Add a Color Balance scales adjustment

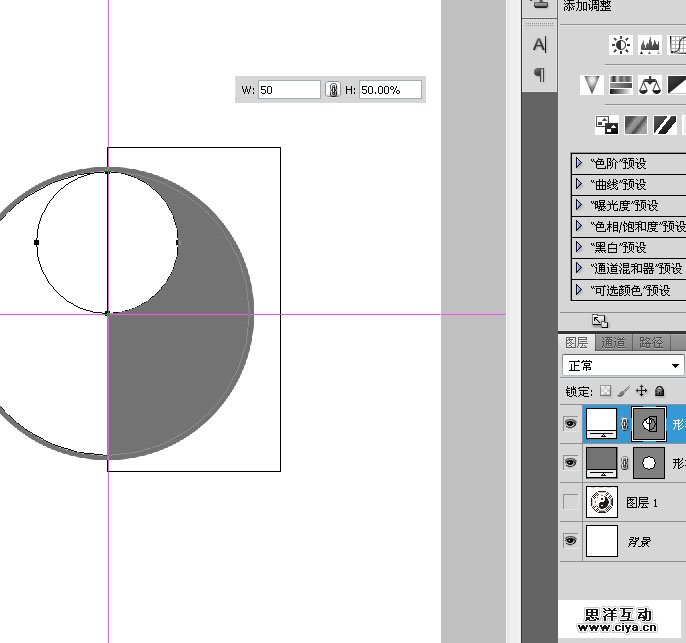point(650,85)
